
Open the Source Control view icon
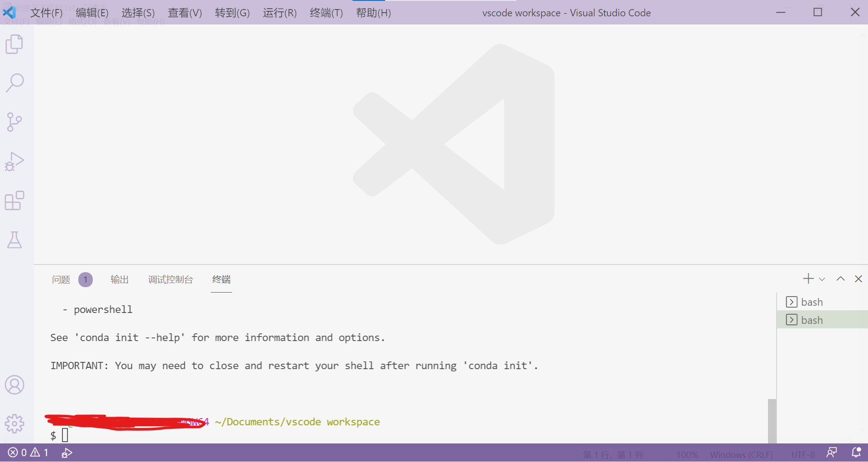tap(14, 122)
